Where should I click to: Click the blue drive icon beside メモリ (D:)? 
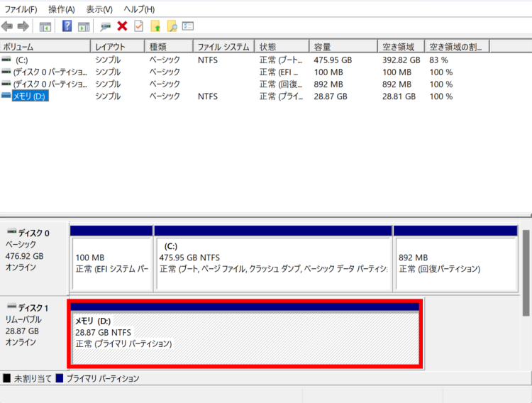[6, 96]
